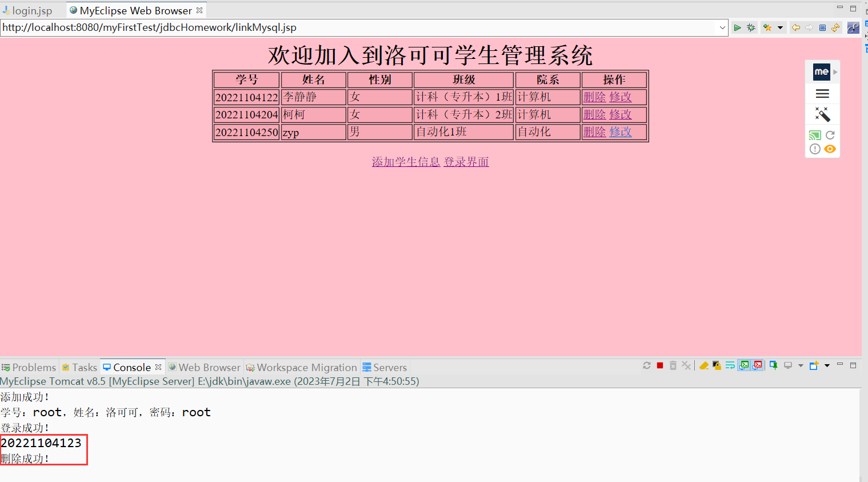Toggle console scroll lock
This screenshot has height=482, width=868.
coord(717,365)
